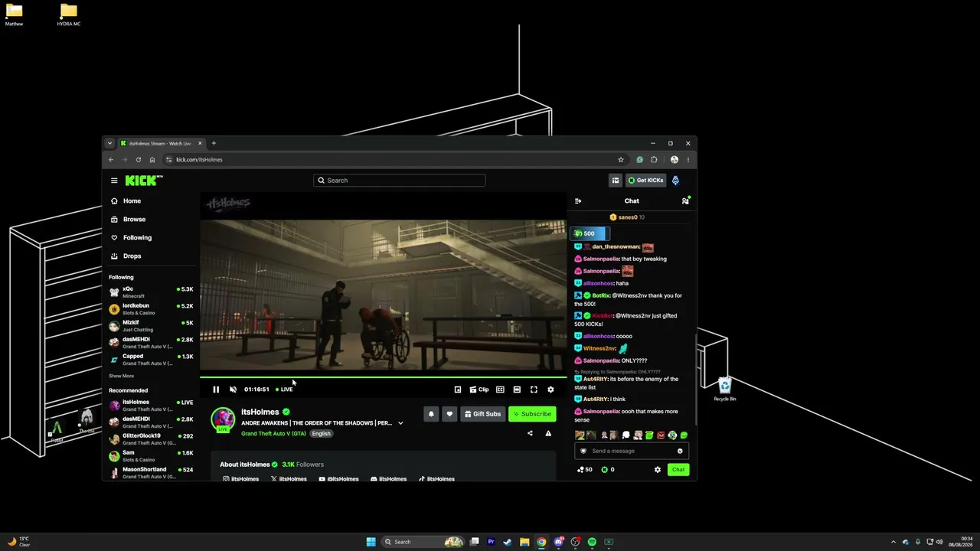Open the Windows Start menu
This screenshot has height=551, width=980.
[371, 542]
